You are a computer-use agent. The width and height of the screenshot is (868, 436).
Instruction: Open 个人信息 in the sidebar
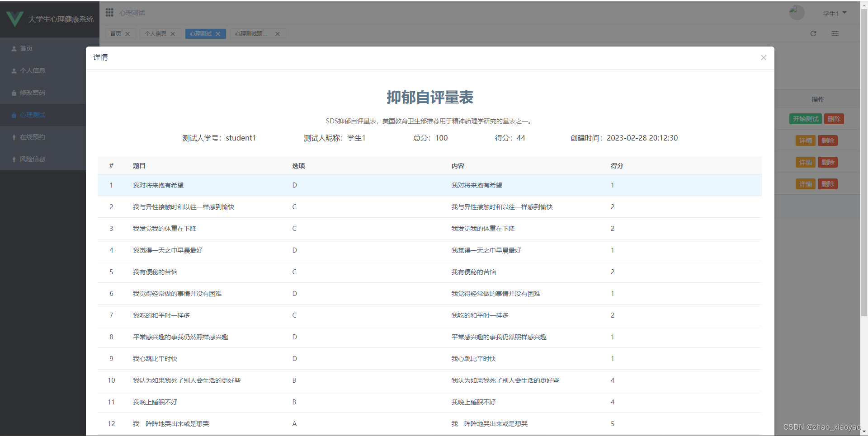43,70
